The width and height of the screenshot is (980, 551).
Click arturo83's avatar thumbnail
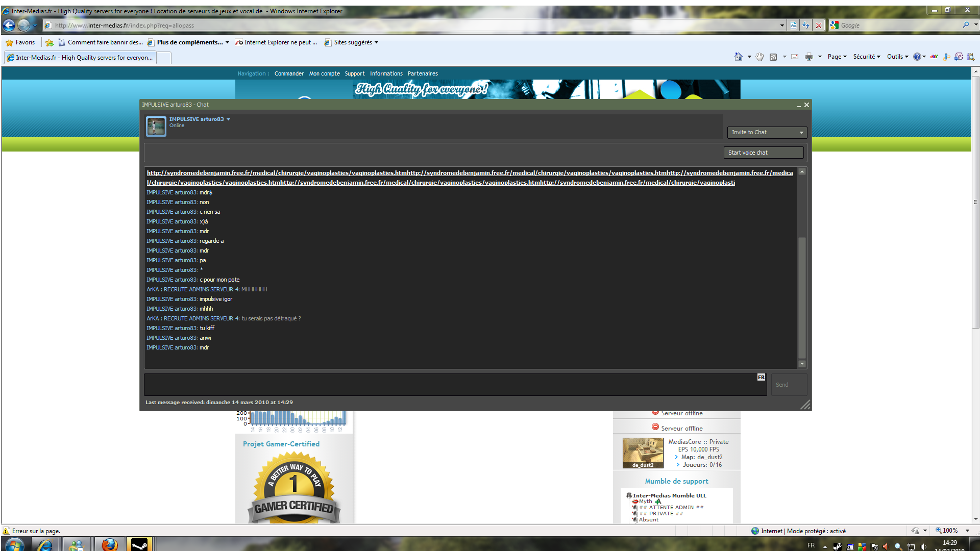coord(156,126)
